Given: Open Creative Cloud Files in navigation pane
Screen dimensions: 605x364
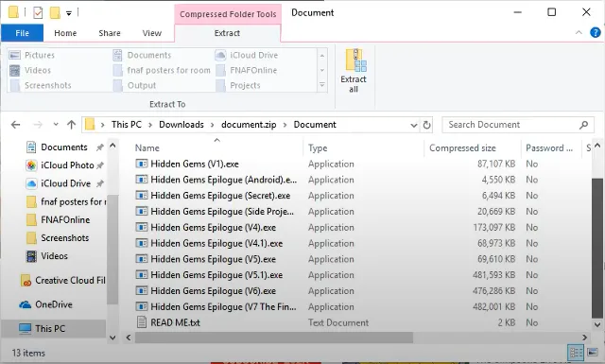Looking at the screenshot, I should (62, 280).
